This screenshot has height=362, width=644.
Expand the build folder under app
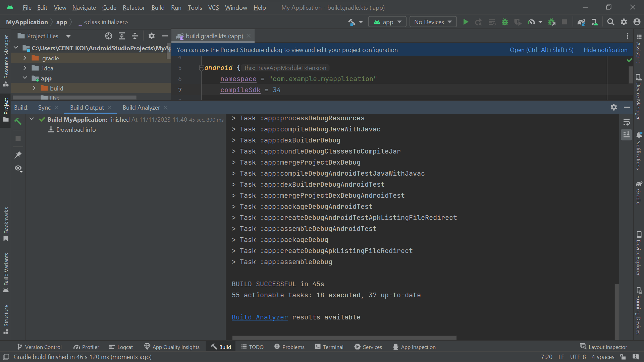pos(34,88)
